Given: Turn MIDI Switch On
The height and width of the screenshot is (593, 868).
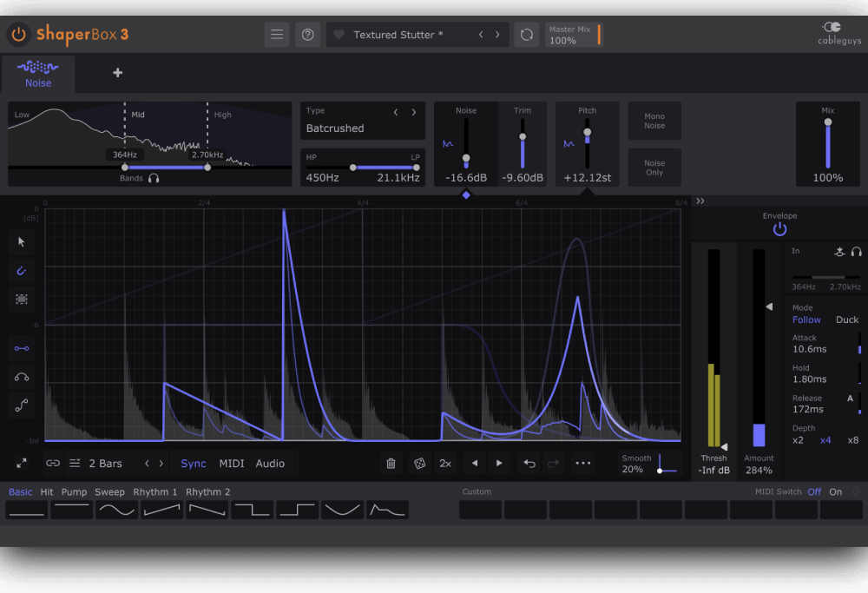Looking at the screenshot, I should click(x=835, y=491).
